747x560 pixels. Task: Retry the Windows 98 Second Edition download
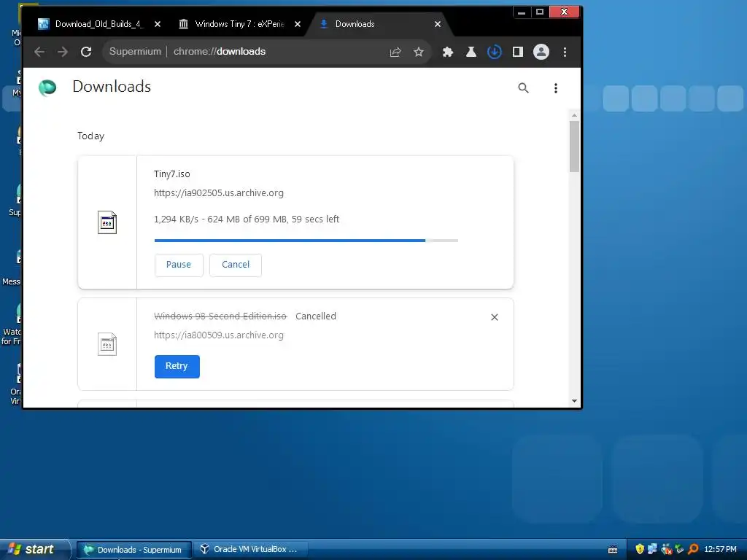(177, 366)
